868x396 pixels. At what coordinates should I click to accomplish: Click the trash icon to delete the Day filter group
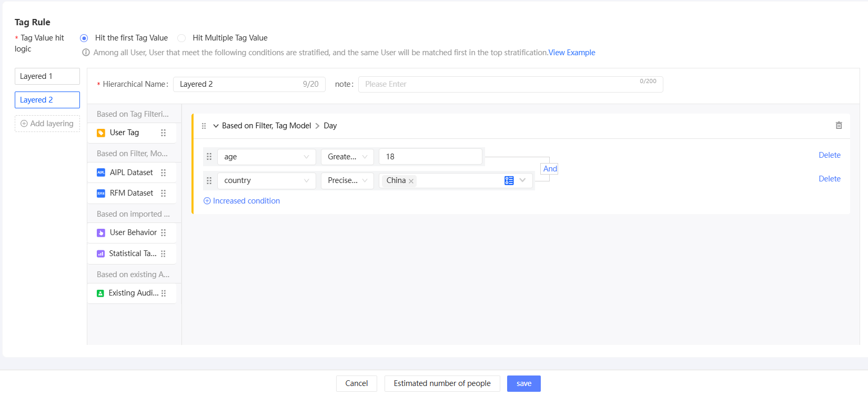click(839, 125)
